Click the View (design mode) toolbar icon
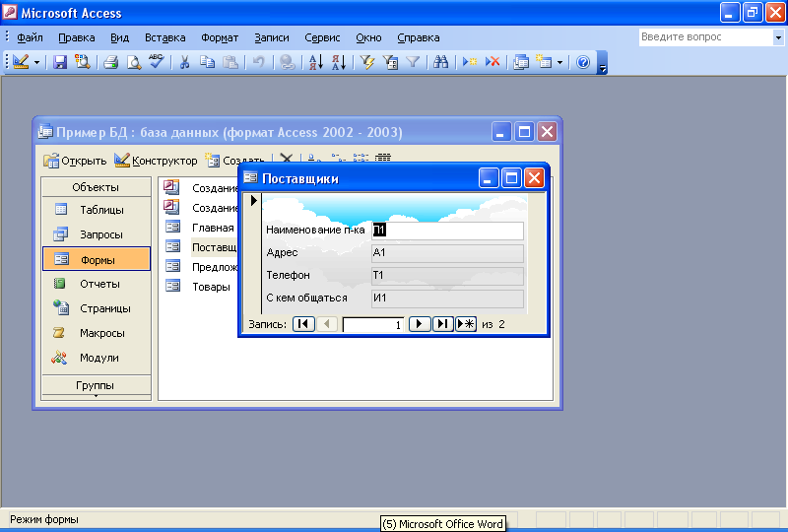 coord(21,62)
